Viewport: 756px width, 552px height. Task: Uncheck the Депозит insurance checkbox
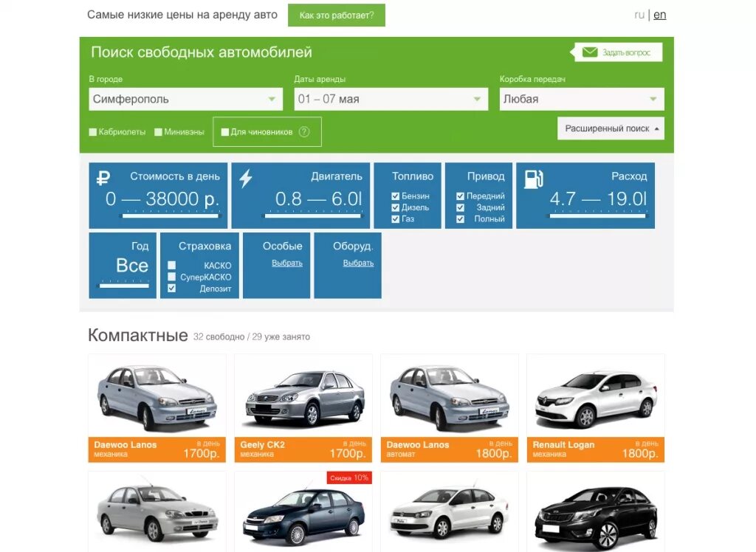click(171, 289)
